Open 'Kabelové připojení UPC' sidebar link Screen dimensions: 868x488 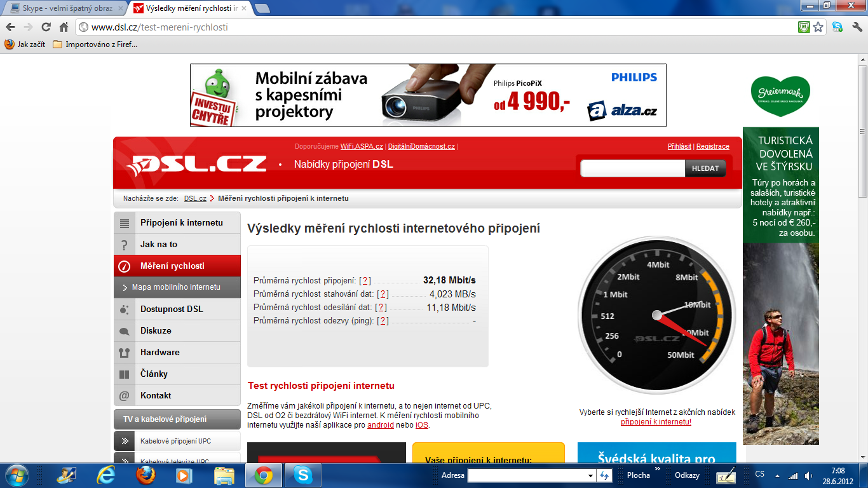tap(177, 441)
